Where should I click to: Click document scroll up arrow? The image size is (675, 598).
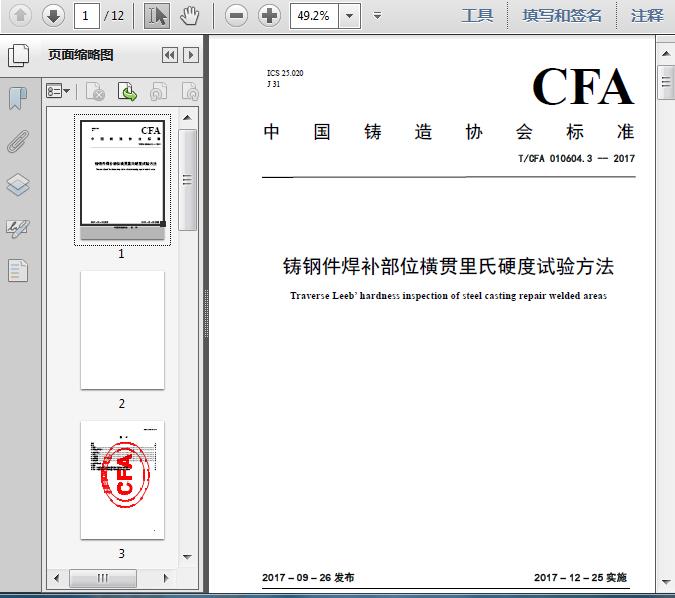click(666, 54)
